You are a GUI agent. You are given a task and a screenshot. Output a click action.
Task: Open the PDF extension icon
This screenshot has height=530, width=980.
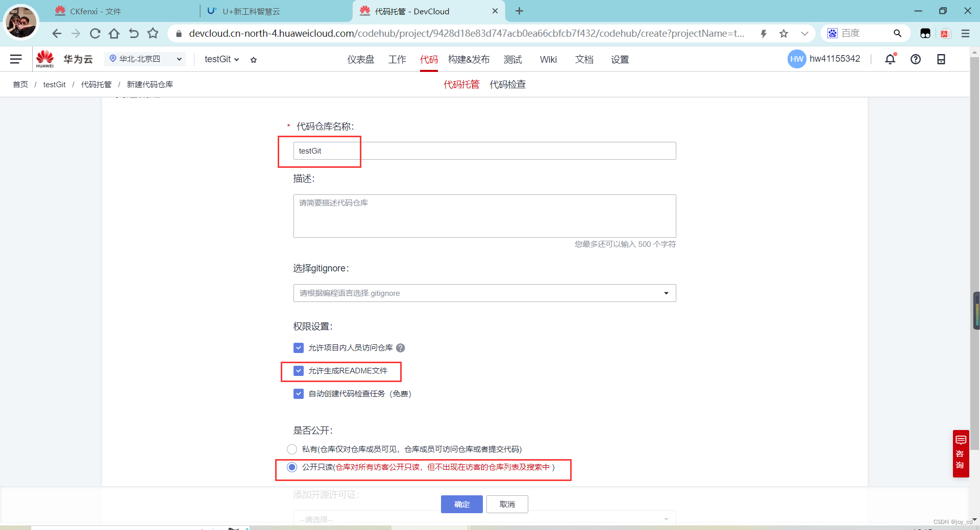[945, 33]
